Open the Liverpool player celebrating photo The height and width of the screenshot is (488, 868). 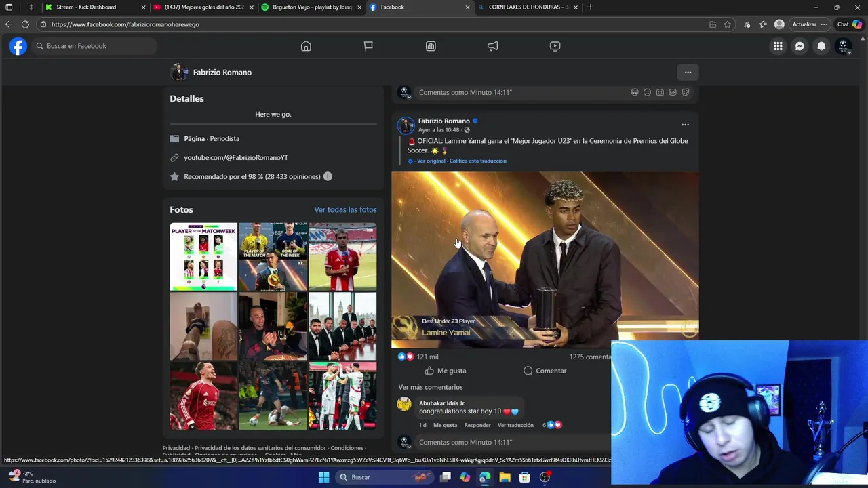pyautogui.click(x=203, y=396)
